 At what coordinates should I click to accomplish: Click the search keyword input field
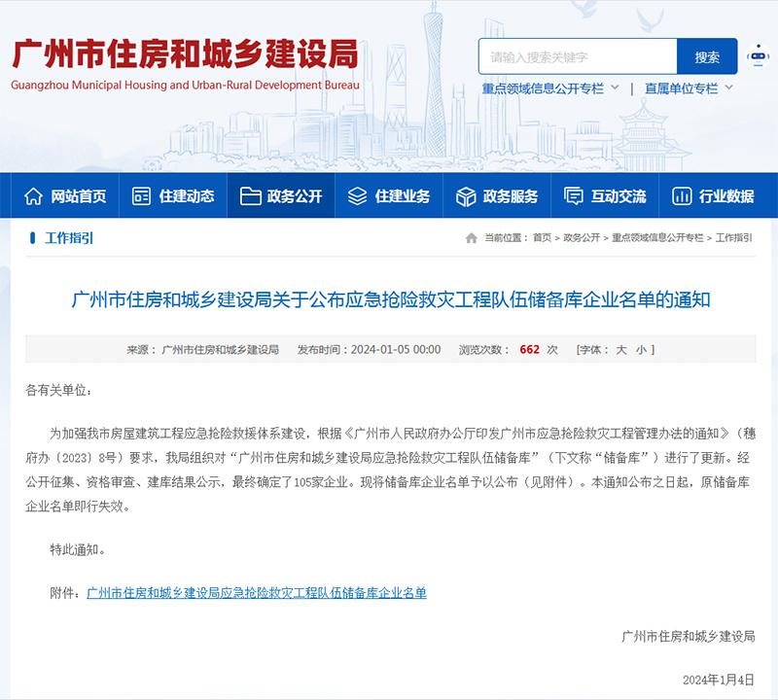577,57
